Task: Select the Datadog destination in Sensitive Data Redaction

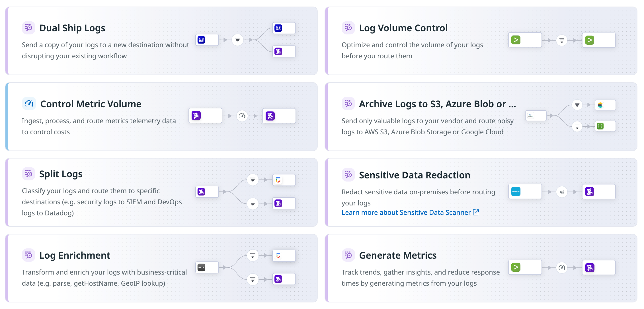Action: pyautogui.click(x=598, y=192)
